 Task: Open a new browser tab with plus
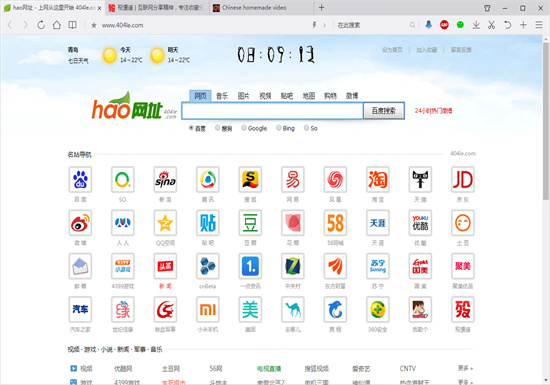(x=321, y=7)
